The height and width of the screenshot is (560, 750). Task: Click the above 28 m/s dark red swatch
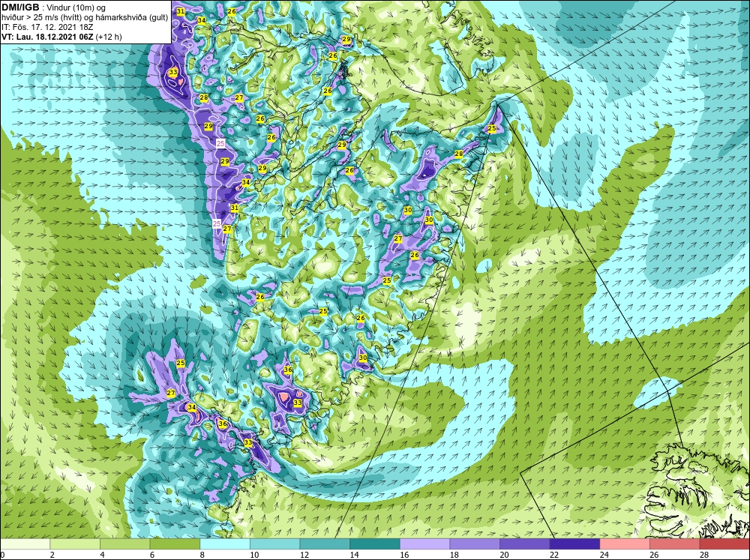coord(724,544)
